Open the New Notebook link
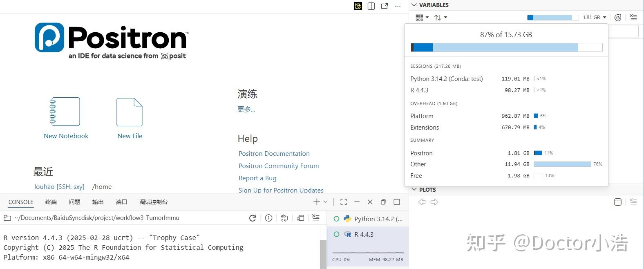The height and width of the screenshot is (269, 644). (x=66, y=136)
